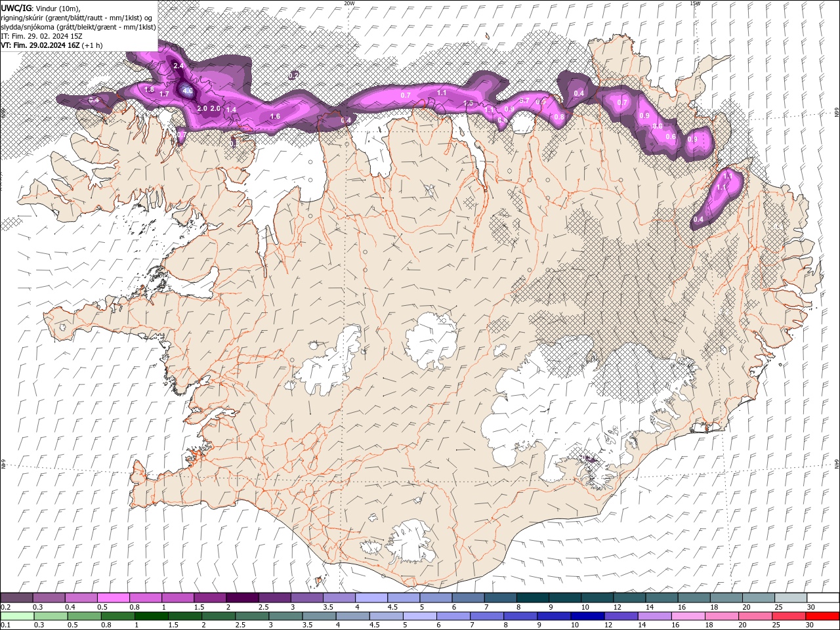Screen dimensions: 840x630
Task: Click the pale grey 25–30 snow scale swatch
Action: pyautogui.click(x=791, y=597)
